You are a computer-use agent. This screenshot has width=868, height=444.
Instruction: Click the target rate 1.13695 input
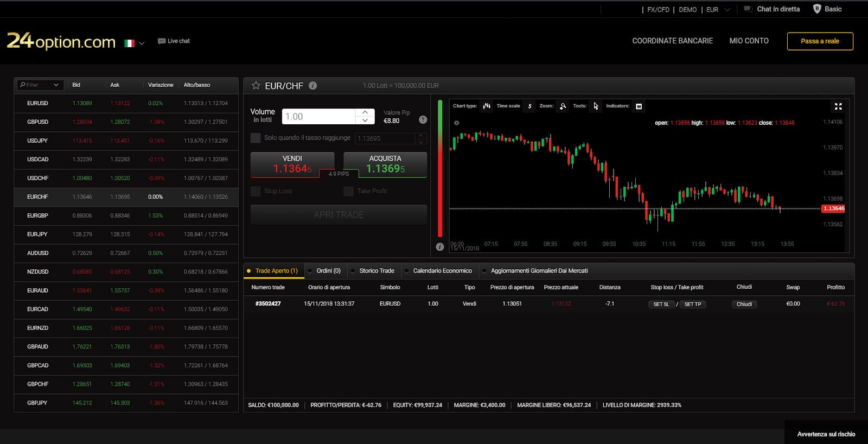click(x=385, y=138)
